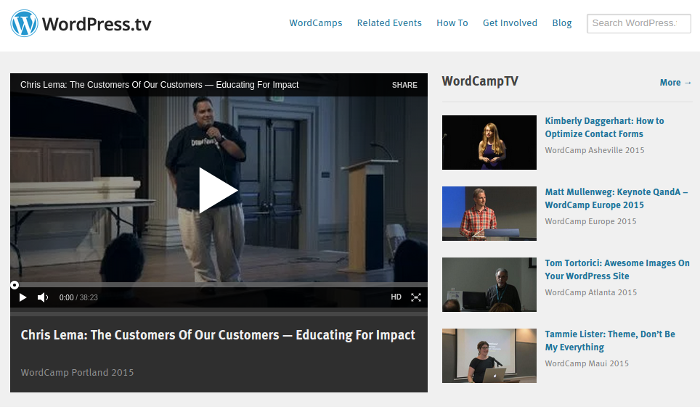Click the More link beside WordCampTV
700x412 pixels.
[675, 83]
